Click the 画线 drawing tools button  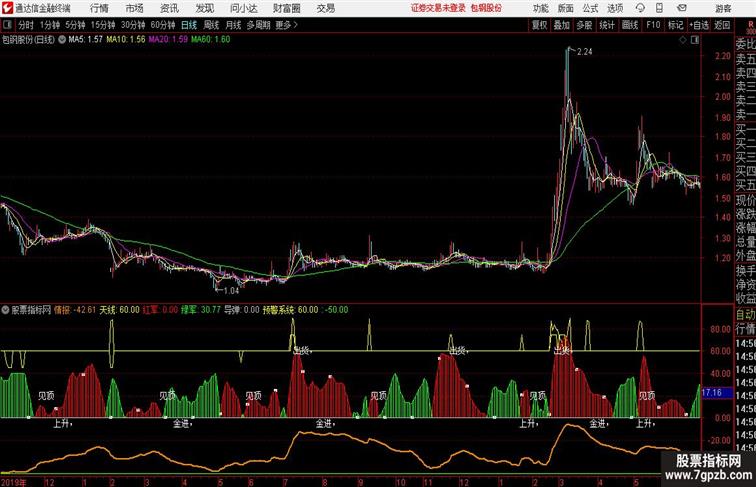coord(630,25)
